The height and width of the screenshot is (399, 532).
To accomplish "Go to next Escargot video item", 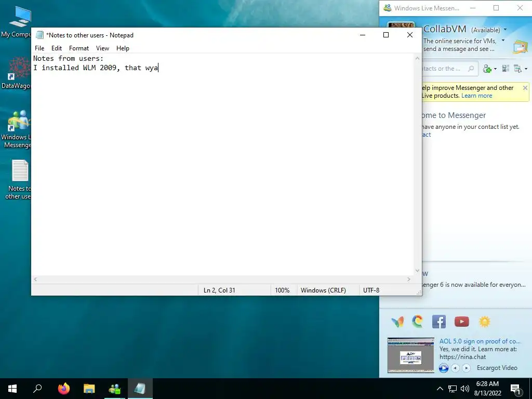I will point(466,368).
